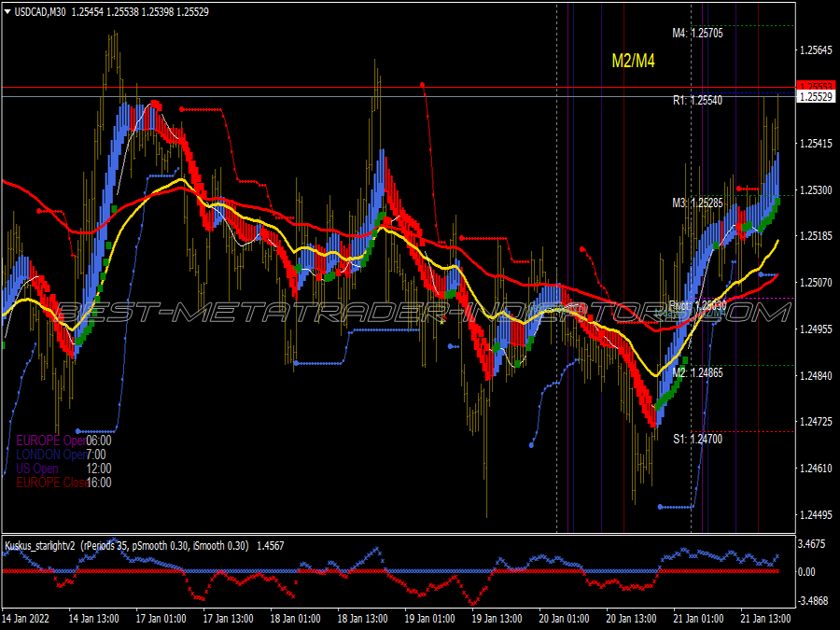Viewport: 840px width, 630px height.
Task: Click the '17 Jan 01:00' time label
Action: (161, 619)
